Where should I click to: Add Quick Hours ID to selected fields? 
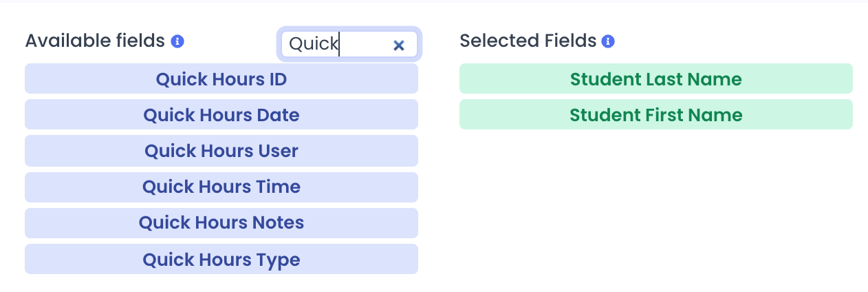(x=221, y=79)
